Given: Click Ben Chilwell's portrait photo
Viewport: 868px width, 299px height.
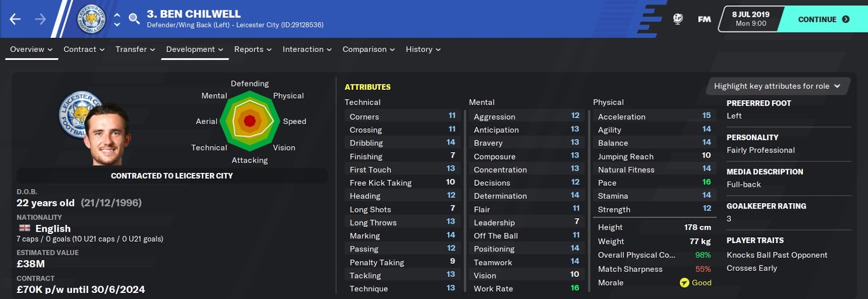Looking at the screenshot, I should 107,135.
